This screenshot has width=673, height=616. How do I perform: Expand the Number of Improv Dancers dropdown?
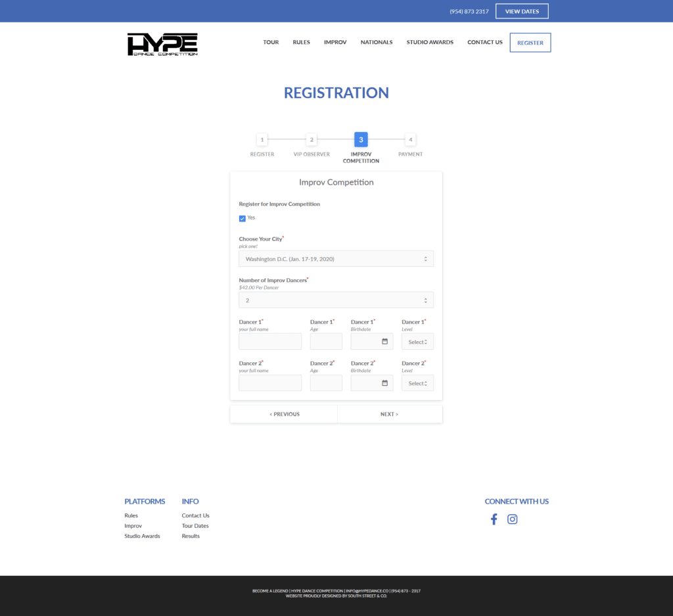click(336, 300)
